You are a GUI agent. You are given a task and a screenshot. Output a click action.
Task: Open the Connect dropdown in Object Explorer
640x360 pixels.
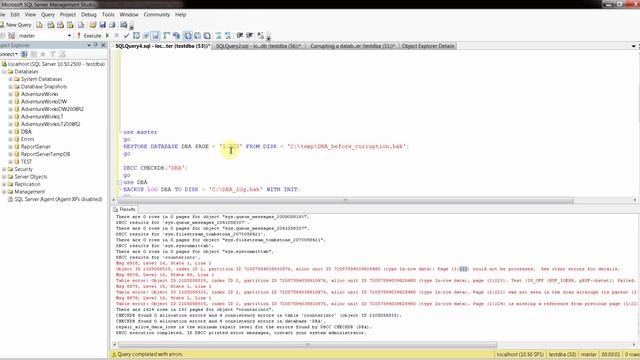(x=9, y=54)
